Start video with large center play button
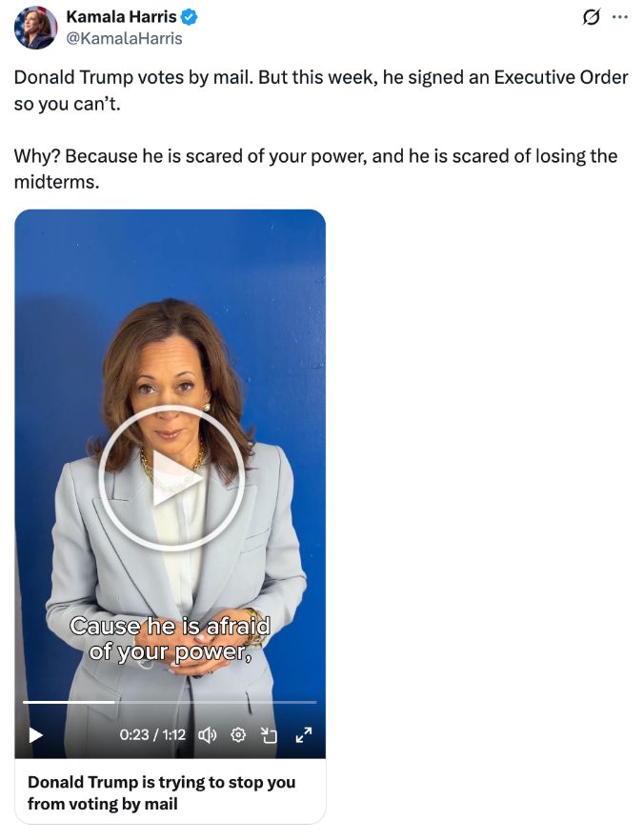 [x=171, y=478]
